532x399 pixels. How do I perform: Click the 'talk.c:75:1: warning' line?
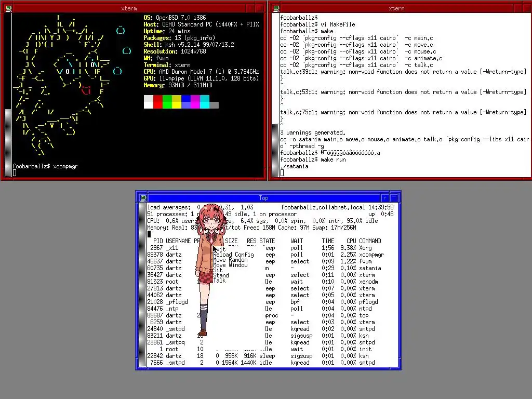click(403, 112)
